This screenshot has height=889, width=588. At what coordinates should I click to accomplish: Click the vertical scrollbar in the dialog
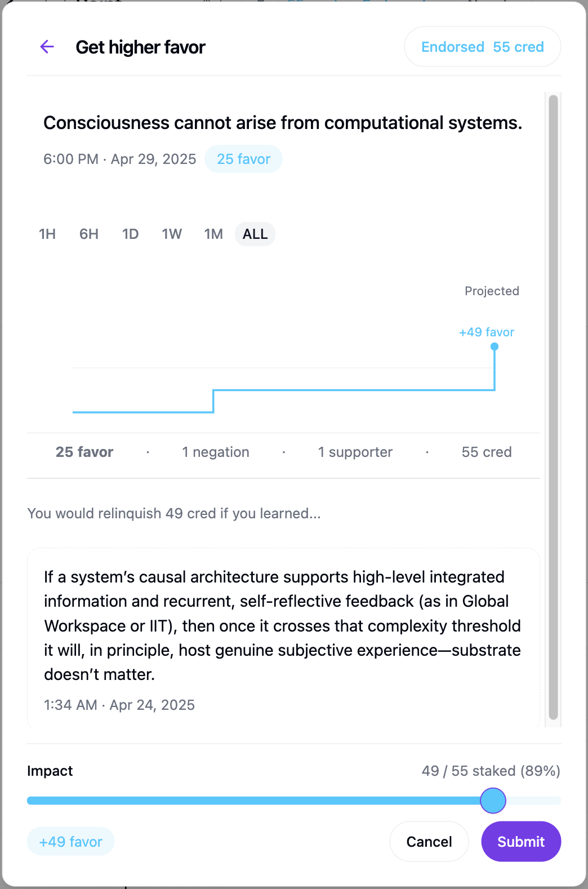pyautogui.click(x=553, y=406)
